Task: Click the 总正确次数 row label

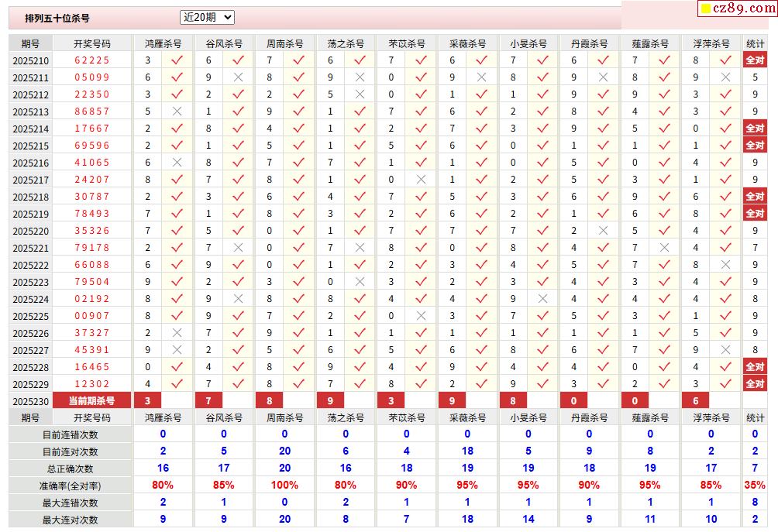Action: click(70, 469)
